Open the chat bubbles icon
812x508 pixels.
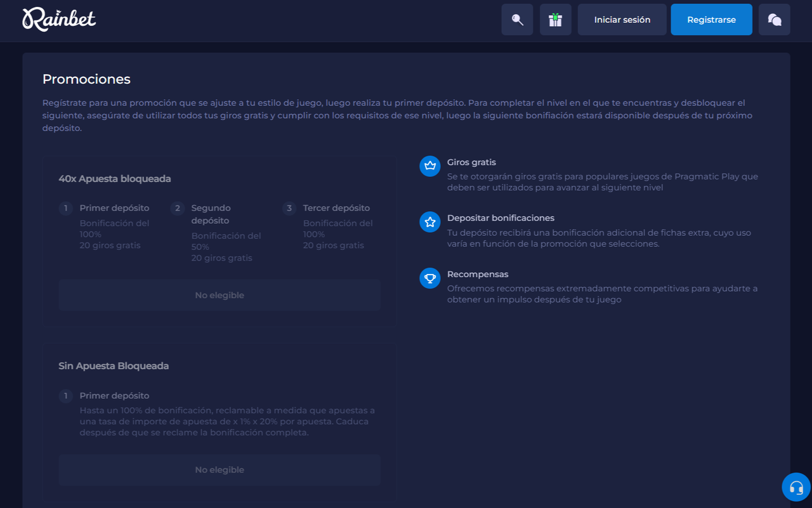tap(775, 20)
